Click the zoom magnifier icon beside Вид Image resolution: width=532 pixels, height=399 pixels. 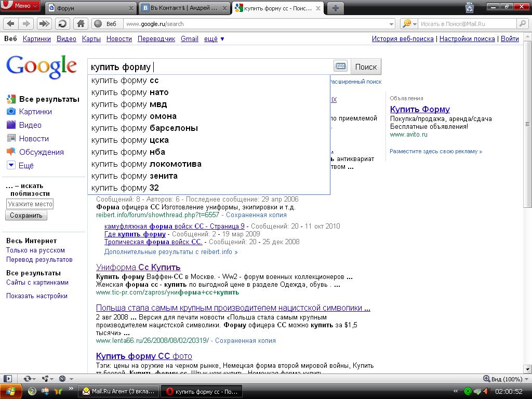486,379
